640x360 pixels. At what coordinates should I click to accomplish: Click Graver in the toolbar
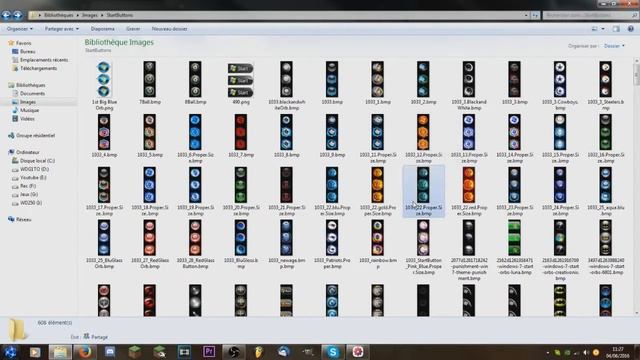(133, 29)
